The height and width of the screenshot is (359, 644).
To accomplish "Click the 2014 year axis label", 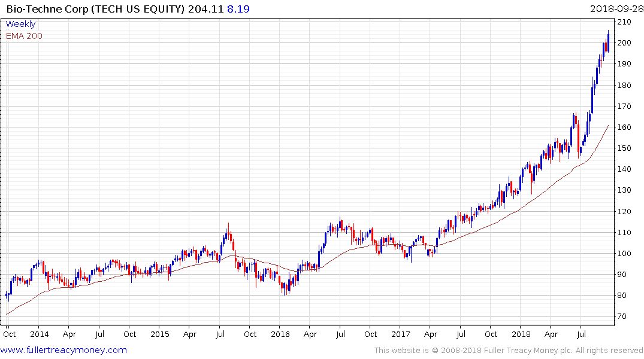I will pos(40,334).
